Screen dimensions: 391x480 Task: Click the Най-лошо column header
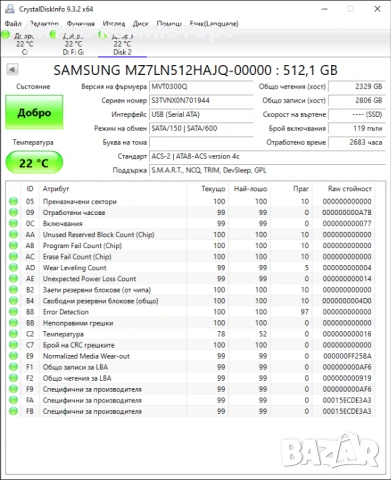(x=250, y=189)
